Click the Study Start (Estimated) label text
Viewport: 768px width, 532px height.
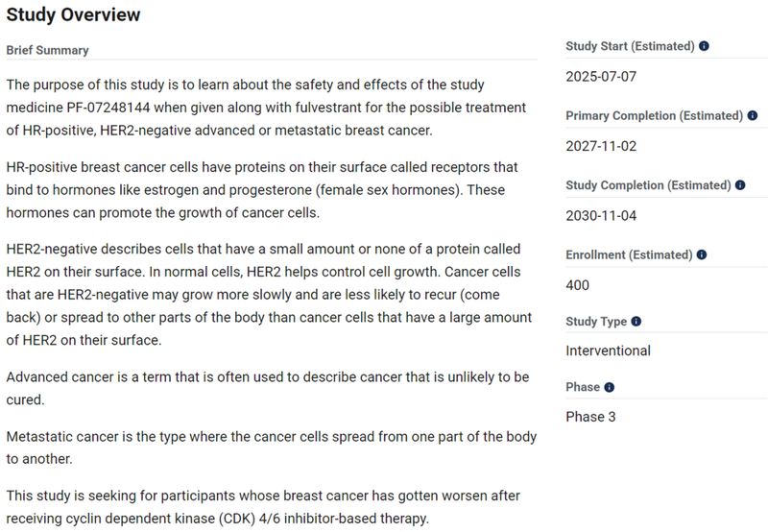click(630, 46)
